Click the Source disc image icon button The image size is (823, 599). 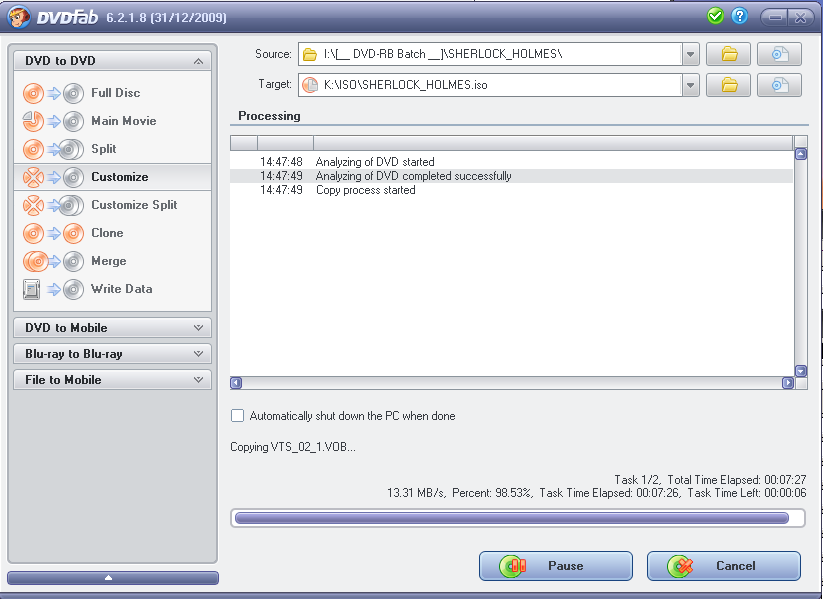tap(779, 54)
